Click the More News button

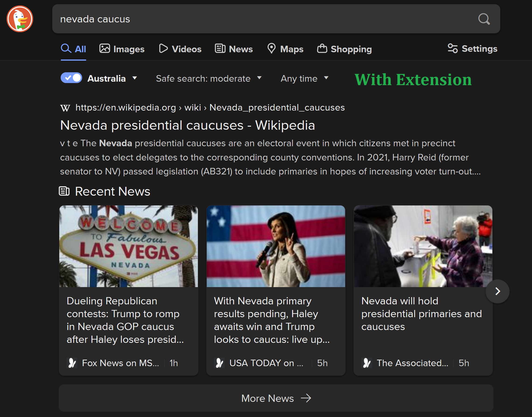tap(276, 398)
